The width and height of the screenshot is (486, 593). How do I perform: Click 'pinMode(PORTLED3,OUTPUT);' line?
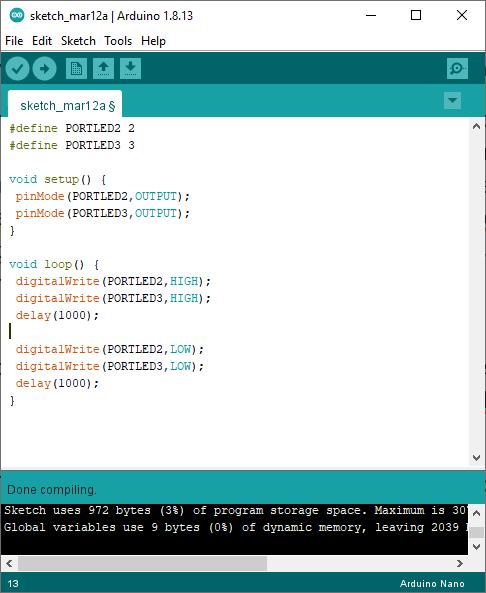point(102,213)
